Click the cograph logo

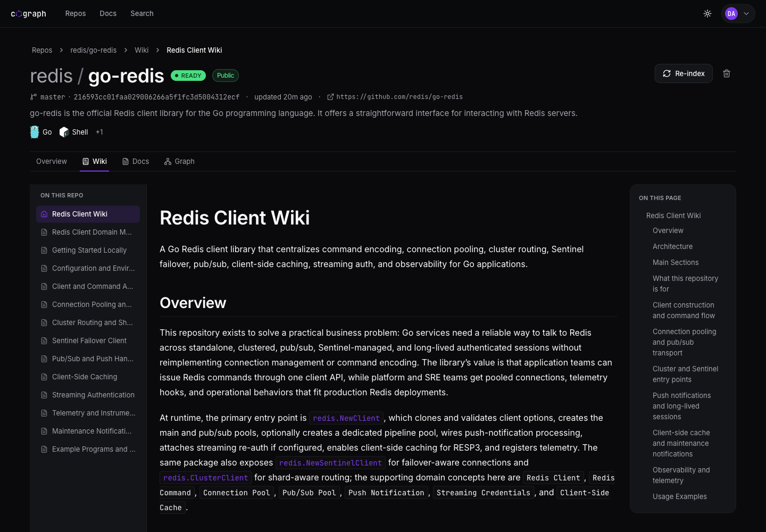[29, 14]
